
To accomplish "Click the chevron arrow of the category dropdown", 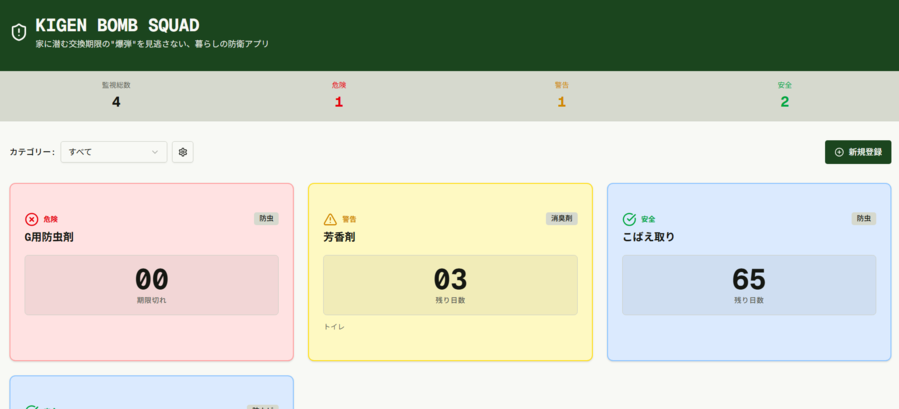I will tap(155, 152).
